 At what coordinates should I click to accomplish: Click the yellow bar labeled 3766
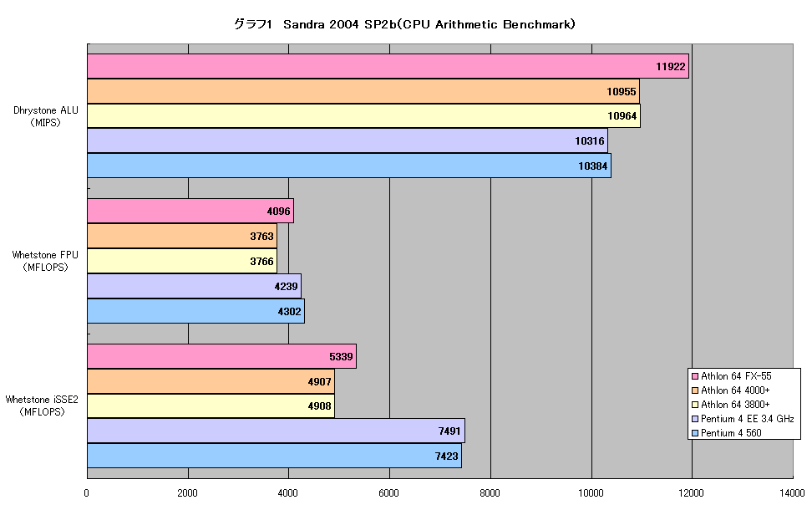click(182, 261)
